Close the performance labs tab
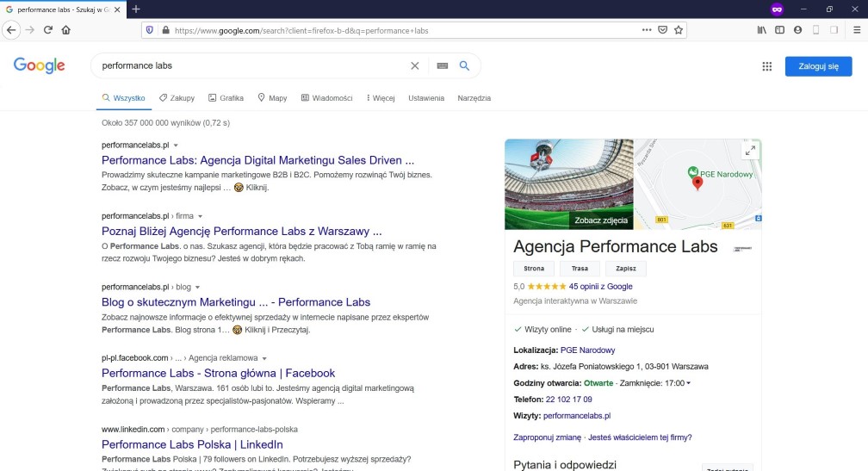868x471 pixels. pos(117,9)
